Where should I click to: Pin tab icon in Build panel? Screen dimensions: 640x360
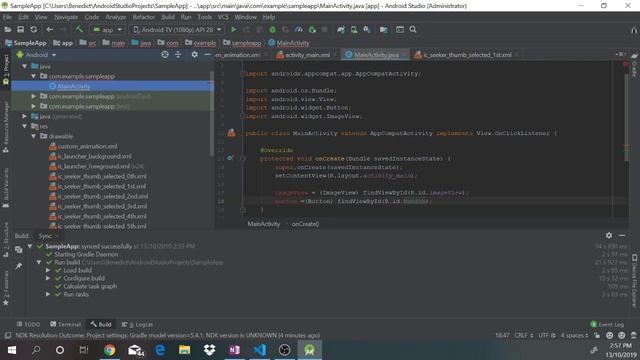[x=19, y=266]
